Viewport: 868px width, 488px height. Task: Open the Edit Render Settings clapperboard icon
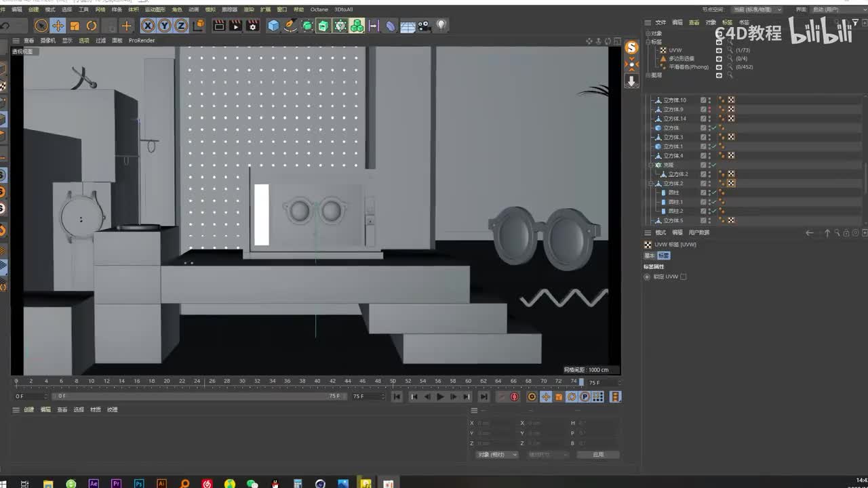tap(252, 26)
